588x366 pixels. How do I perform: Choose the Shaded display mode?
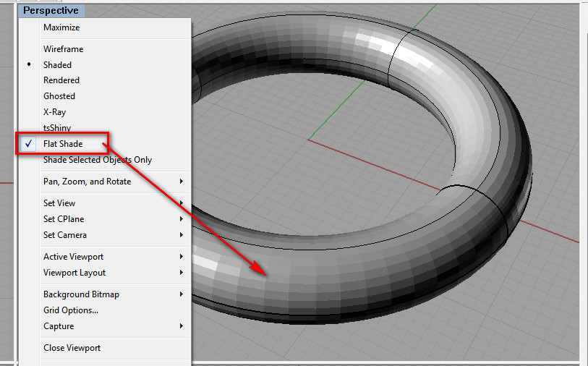[x=57, y=65]
